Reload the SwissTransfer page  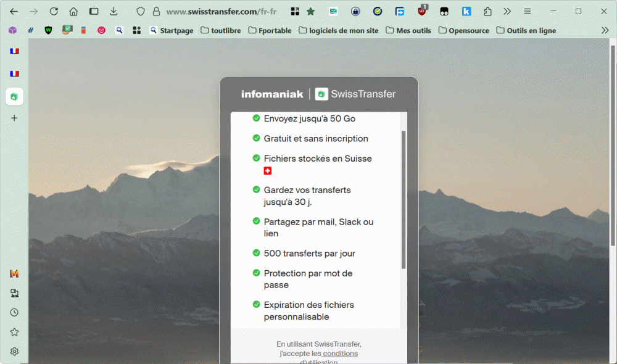click(x=54, y=11)
